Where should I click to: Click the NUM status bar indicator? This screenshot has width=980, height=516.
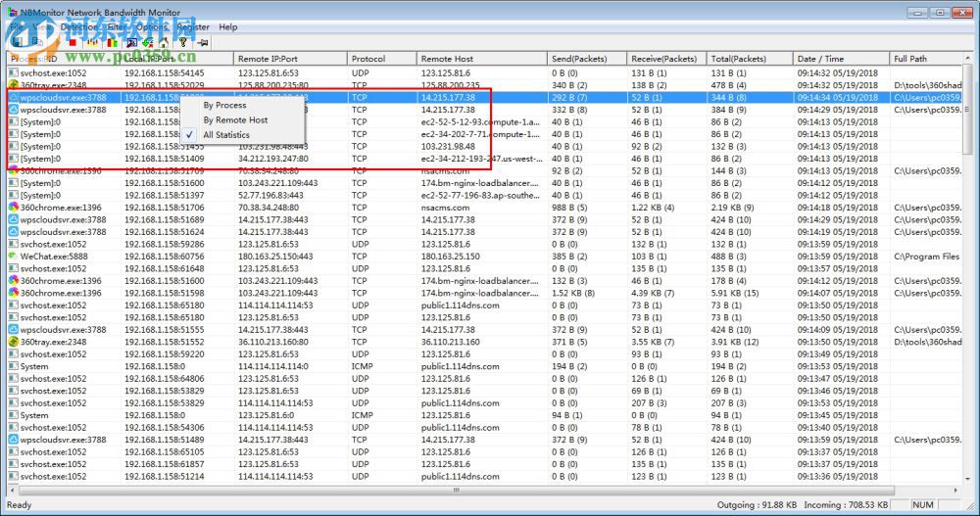pos(923,505)
